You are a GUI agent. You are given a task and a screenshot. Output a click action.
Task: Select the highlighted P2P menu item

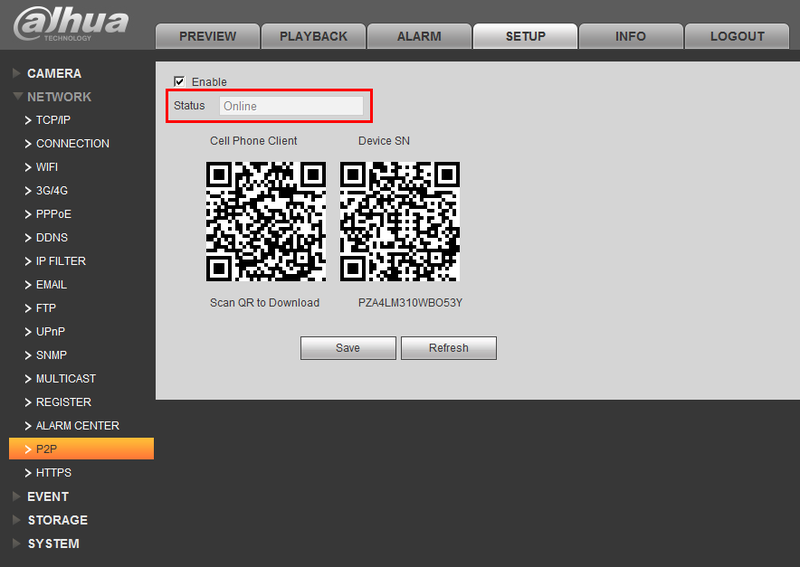click(81, 449)
